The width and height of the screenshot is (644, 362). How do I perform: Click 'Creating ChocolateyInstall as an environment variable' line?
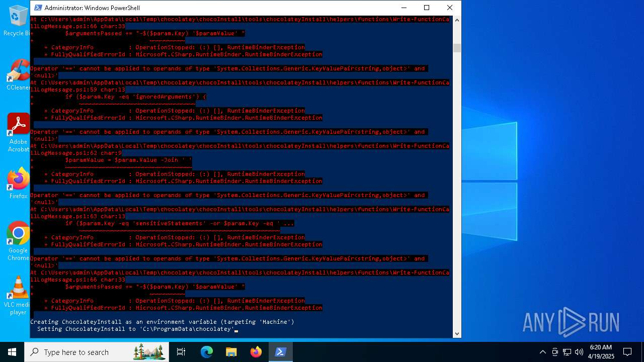click(x=162, y=322)
